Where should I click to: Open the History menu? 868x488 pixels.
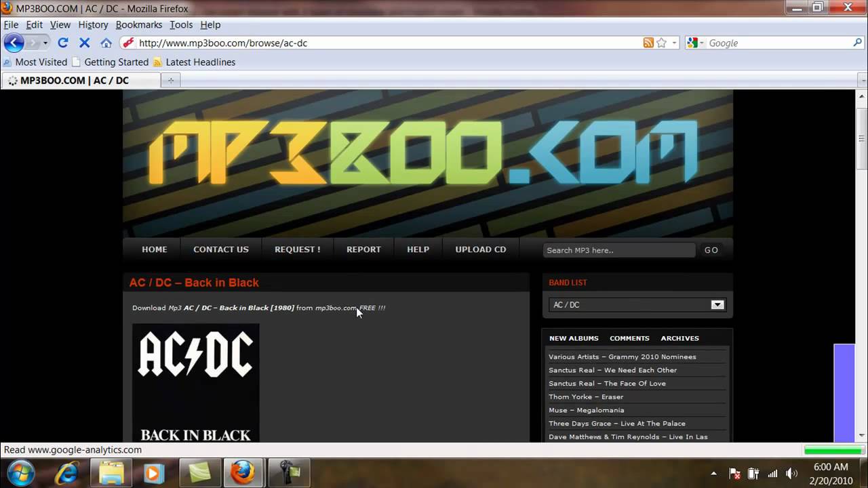click(x=93, y=24)
